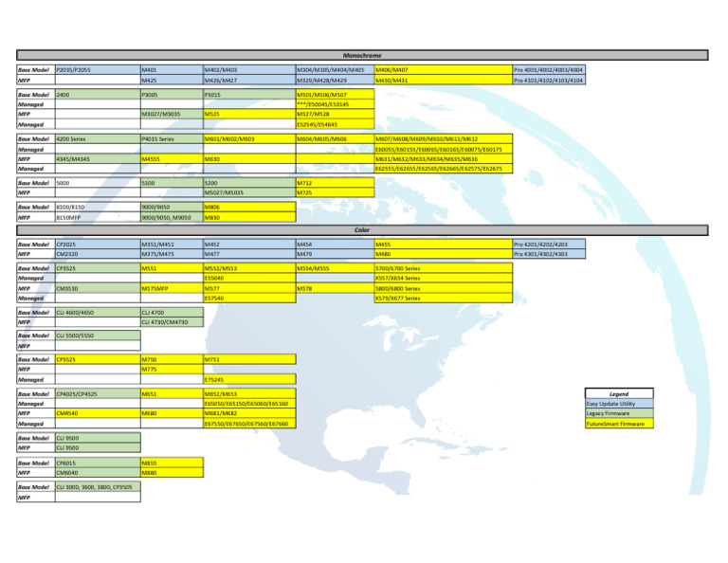Image resolution: width=728 pixels, height=563 pixels.
Task: Select the M601/M602/M603 cell
Action: pyautogui.click(x=250, y=139)
